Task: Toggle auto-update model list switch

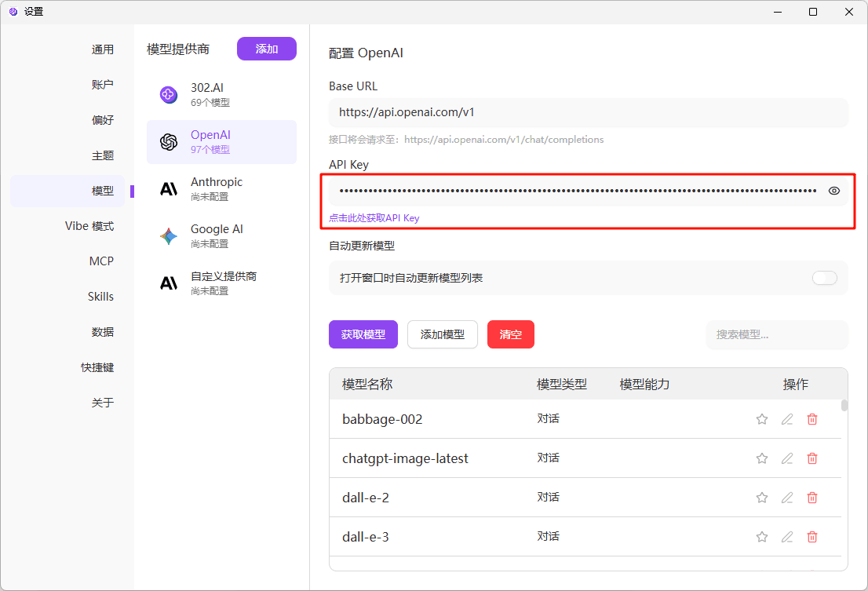Action: coord(824,278)
